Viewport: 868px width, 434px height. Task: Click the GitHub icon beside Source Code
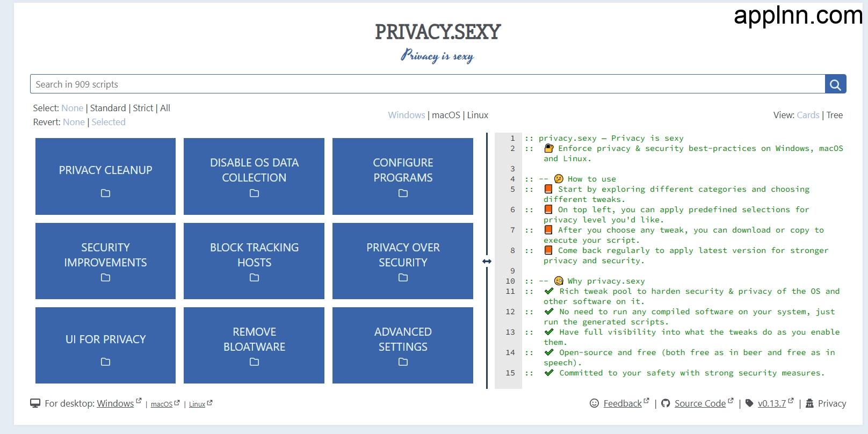(666, 403)
